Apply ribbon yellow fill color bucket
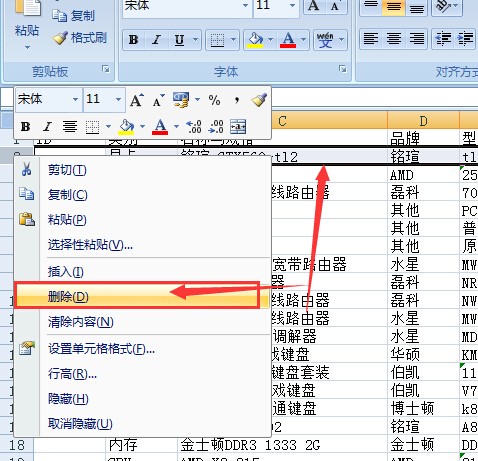Image resolution: width=478 pixels, height=461 pixels. pyautogui.click(x=255, y=40)
